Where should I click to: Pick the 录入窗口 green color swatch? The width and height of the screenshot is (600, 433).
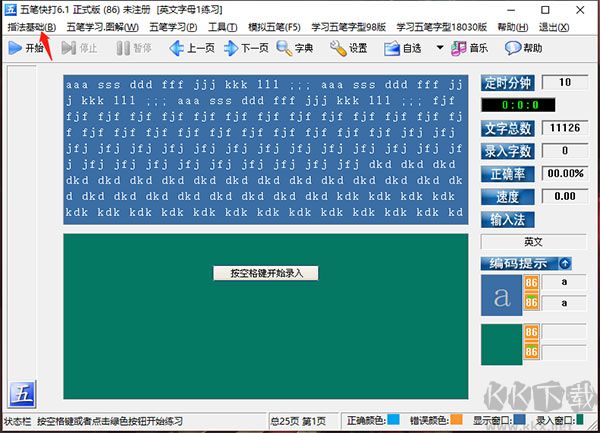(x=580, y=419)
